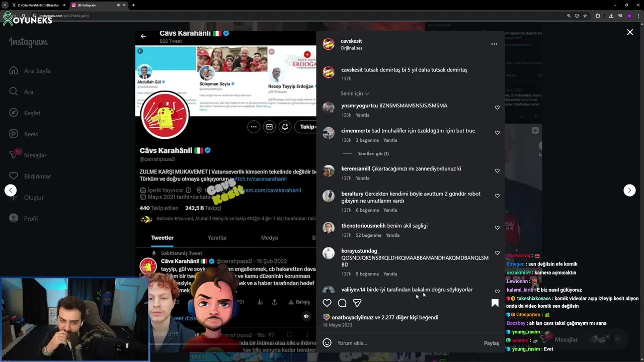The height and width of the screenshot is (362, 644).
Task: Open Chrome three-dot menu
Action: [638, 16]
